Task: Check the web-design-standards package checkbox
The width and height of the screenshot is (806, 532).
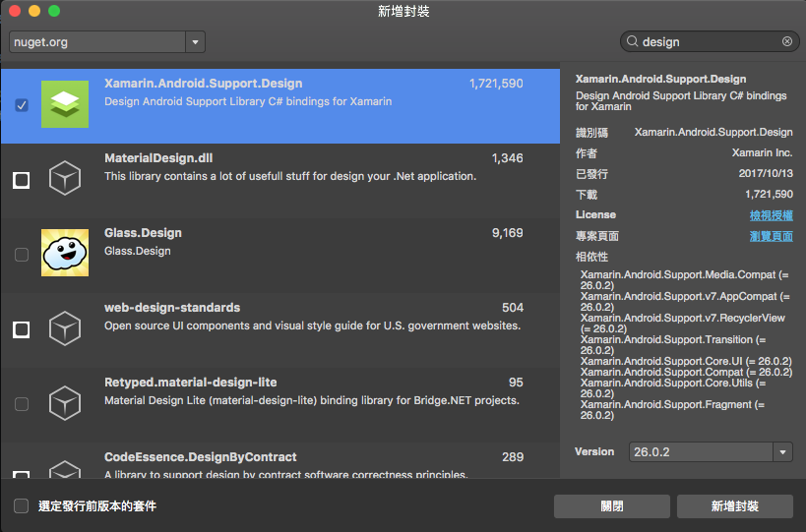Action: (21, 329)
